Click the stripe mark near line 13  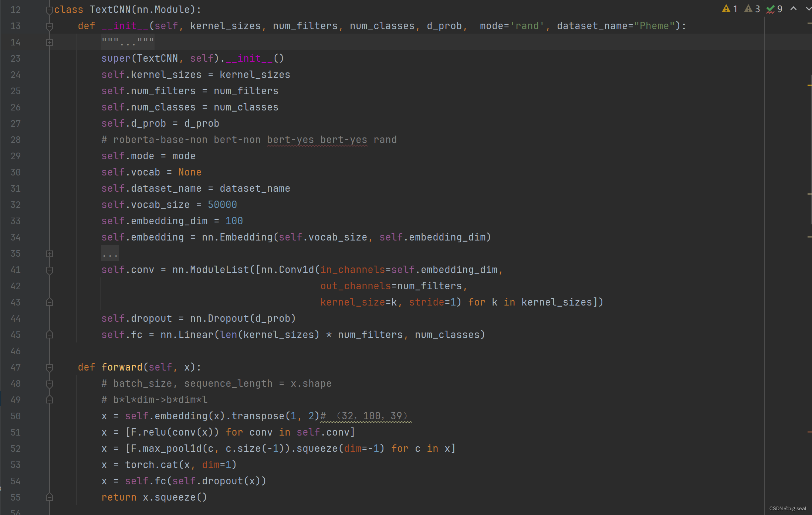[x=809, y=23]
